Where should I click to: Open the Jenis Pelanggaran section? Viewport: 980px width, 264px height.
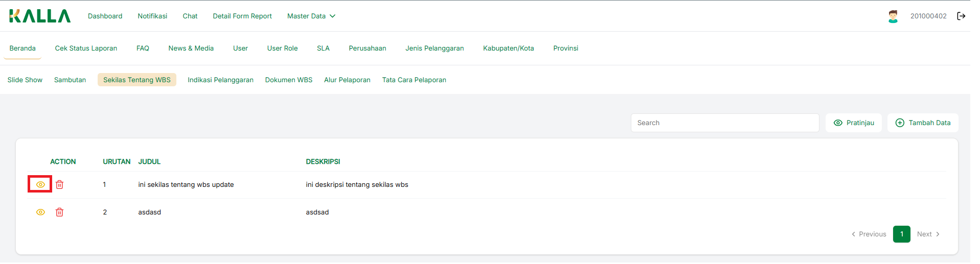pos(435,48)
